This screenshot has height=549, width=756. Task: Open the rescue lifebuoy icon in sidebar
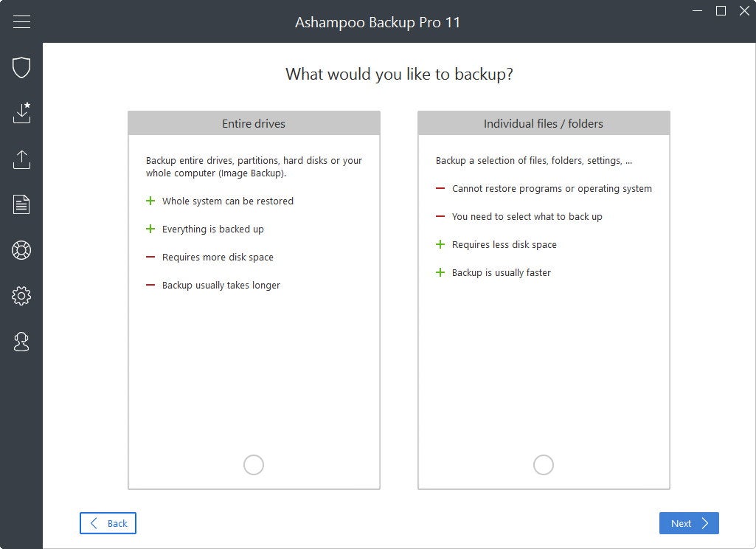click(21, 250)
